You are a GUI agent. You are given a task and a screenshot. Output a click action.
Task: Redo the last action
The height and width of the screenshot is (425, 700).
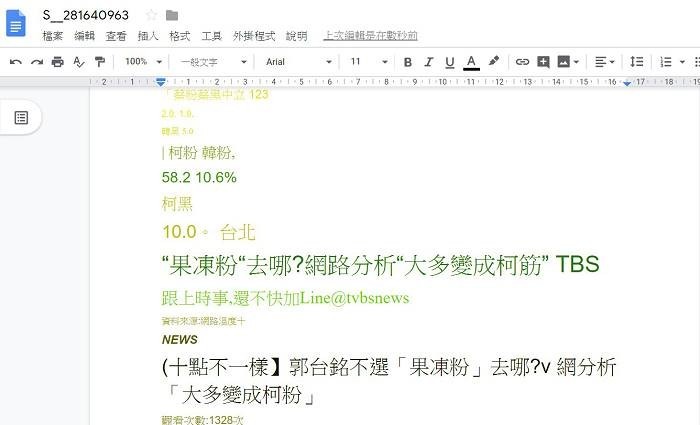click(37, 62)
